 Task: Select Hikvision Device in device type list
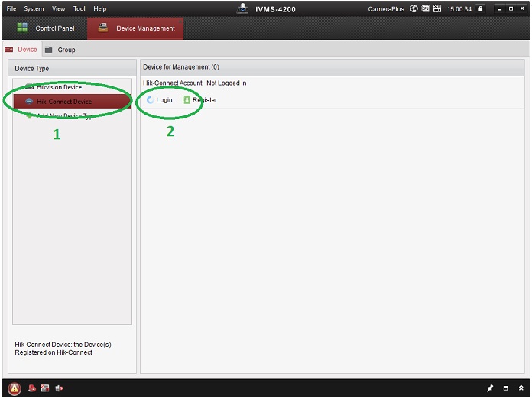pos(72,87)
